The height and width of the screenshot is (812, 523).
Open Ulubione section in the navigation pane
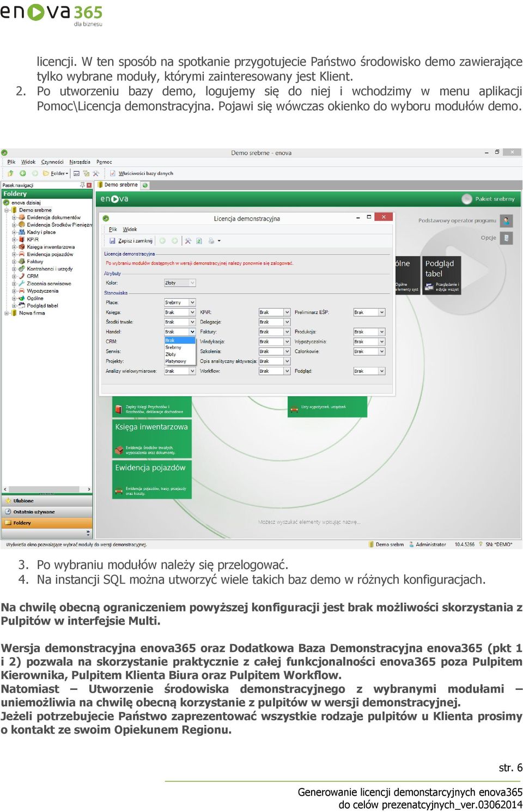(x=47, y=501)
